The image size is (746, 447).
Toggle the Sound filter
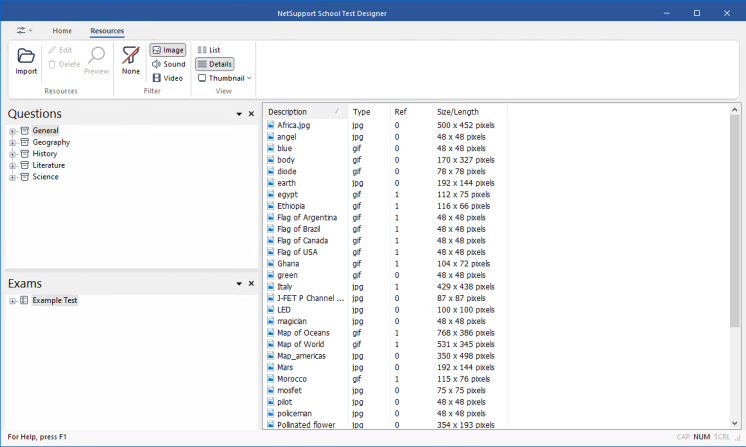tap(168, 64)
